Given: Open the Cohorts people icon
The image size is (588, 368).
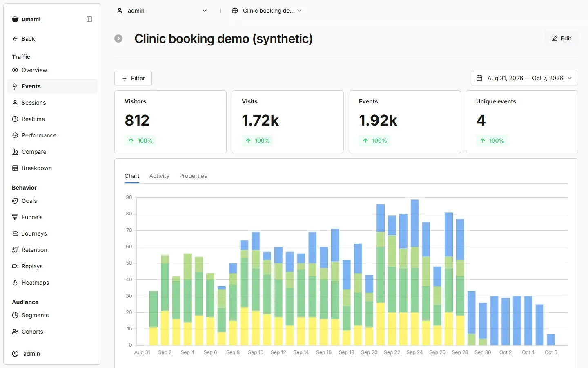Looking at the screenshot, I should (15, 332).
